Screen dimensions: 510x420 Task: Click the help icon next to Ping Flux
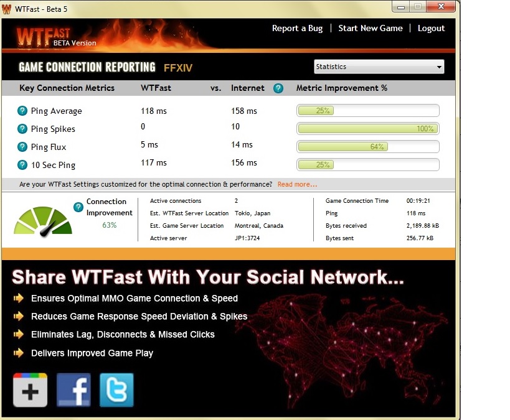click(x=22, y=147)
